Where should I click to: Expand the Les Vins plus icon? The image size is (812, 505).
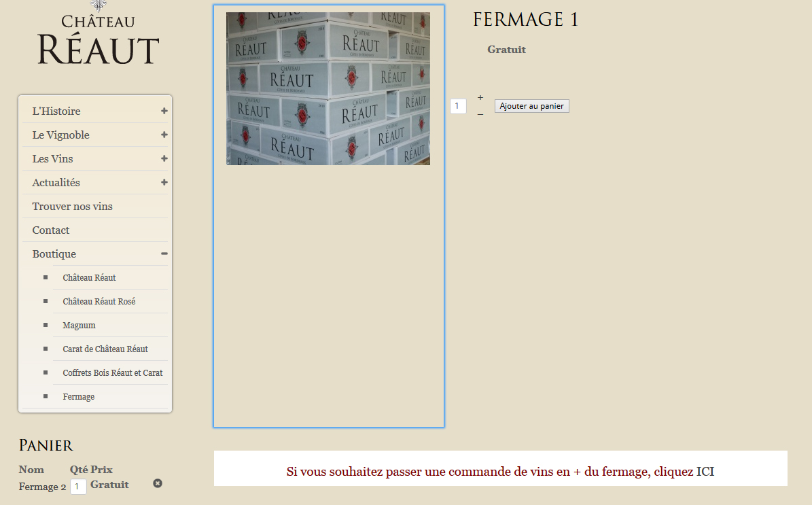(164, 158)
